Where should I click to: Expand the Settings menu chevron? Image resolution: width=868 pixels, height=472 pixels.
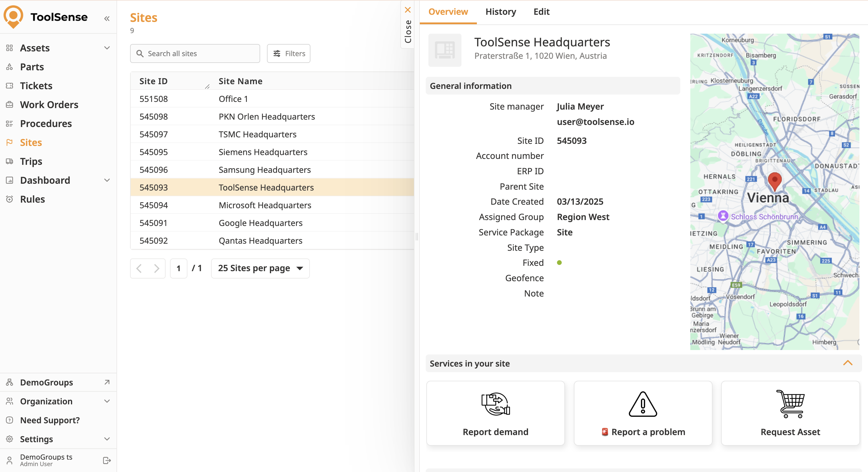click(107, 439)
